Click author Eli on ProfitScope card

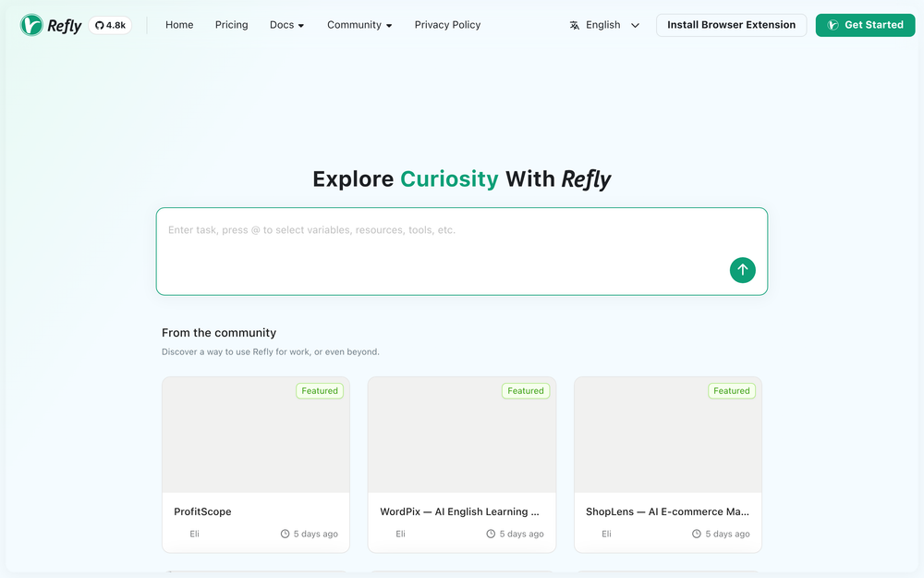(194, 534)
